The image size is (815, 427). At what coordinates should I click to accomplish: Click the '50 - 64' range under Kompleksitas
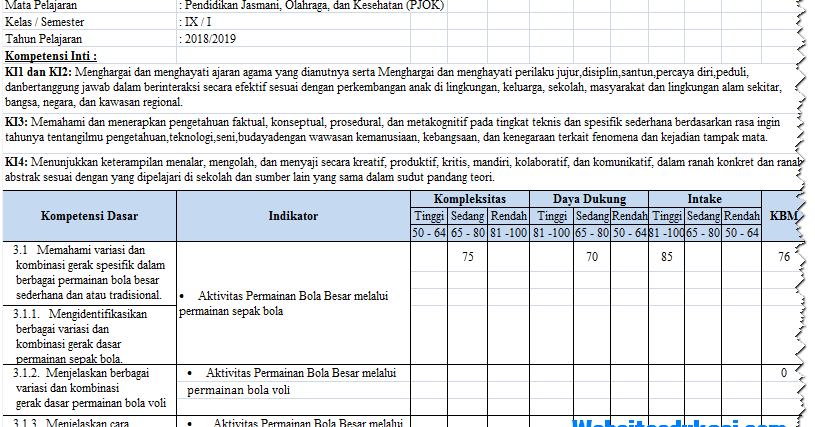(x=429, y=233)
